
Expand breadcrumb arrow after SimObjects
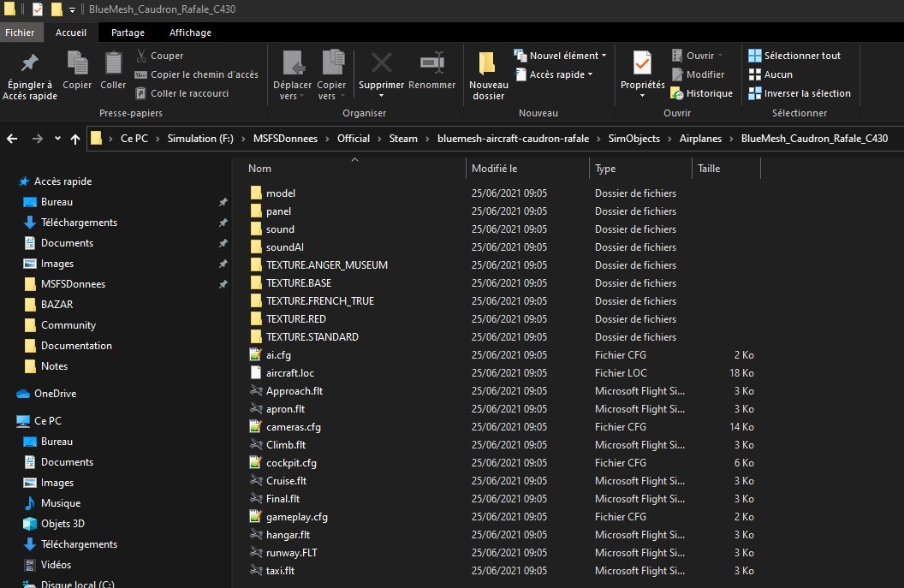click(669, 139)
